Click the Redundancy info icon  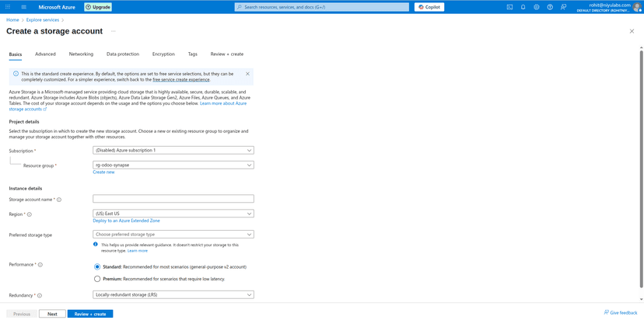(x=40, y=295)
